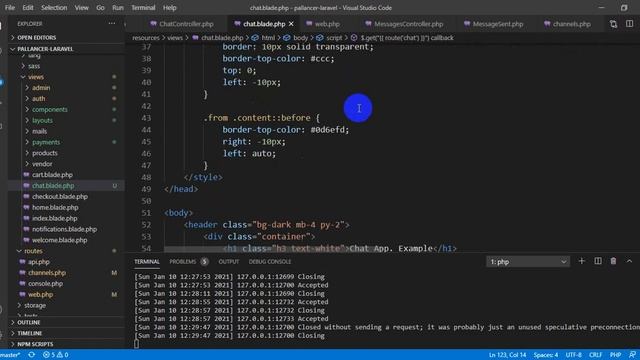Expand the mails folder
Screen dimensions: 640x360
click(x=39, y=131)
